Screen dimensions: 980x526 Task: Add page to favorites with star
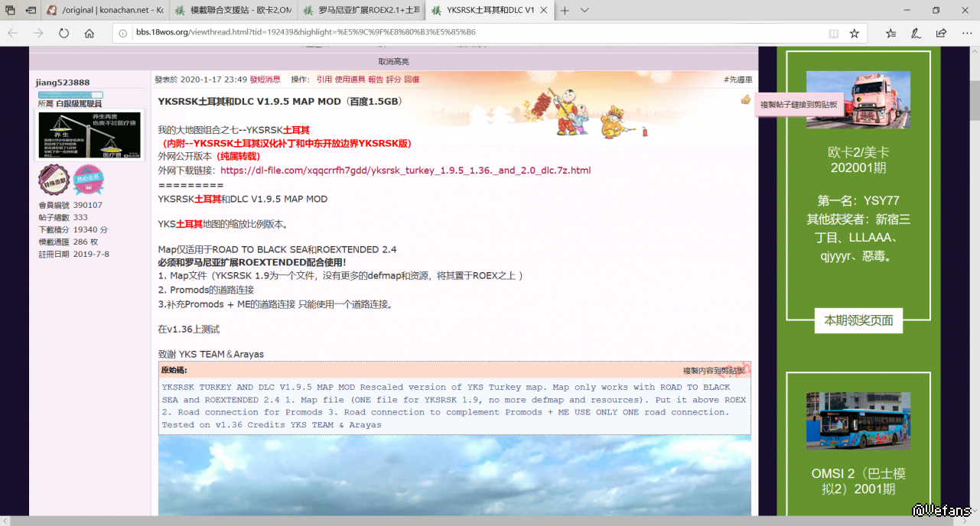click(855, 34)
